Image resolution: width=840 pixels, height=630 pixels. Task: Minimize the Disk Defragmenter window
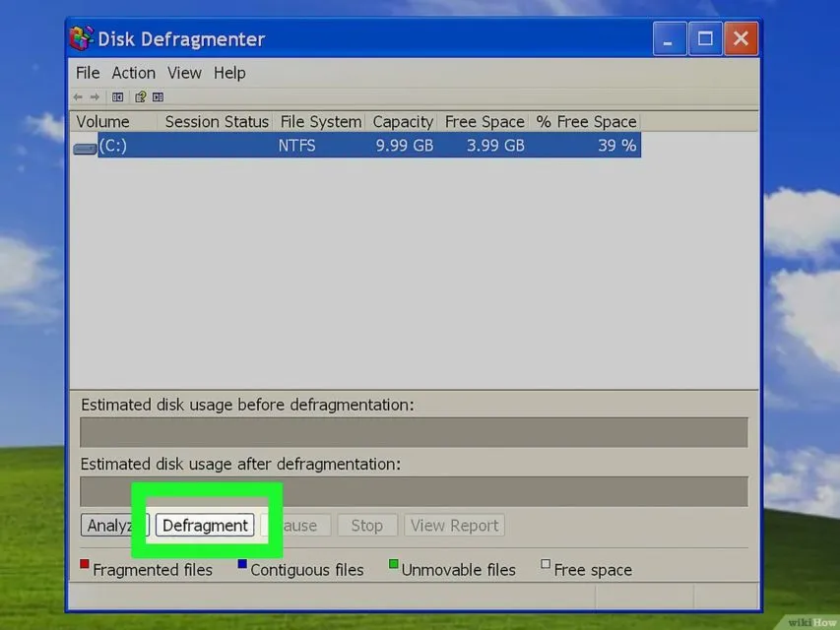tap(669, 38)
